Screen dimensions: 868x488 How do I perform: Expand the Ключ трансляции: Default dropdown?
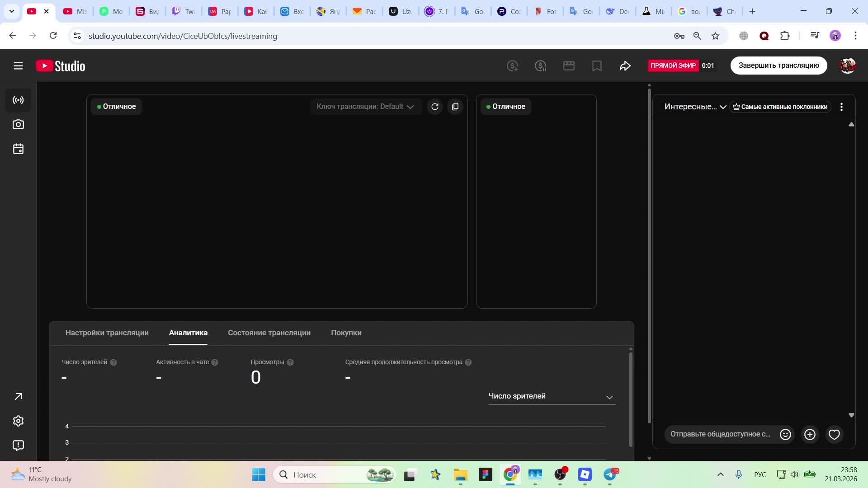click(x=365, y=107)
